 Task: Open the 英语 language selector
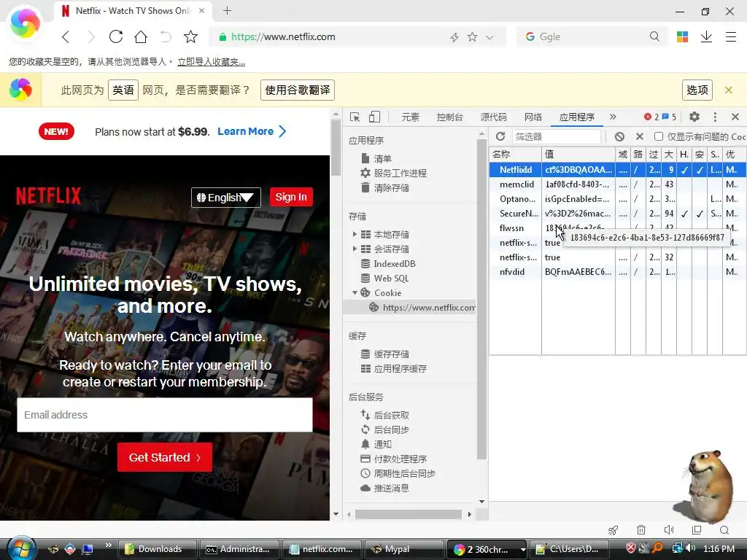[123, 90]
